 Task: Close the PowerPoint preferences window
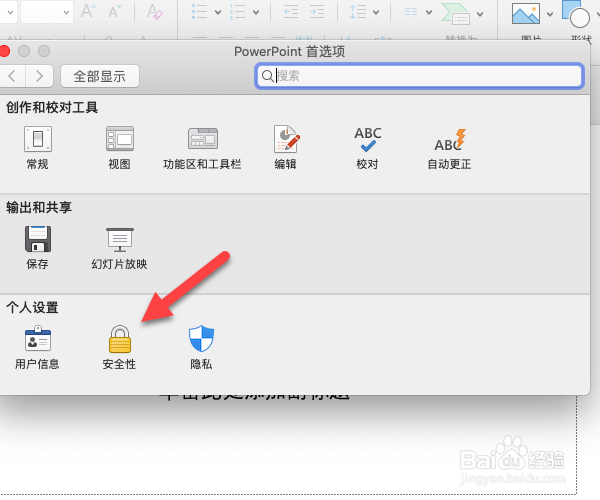pos(5,51)
